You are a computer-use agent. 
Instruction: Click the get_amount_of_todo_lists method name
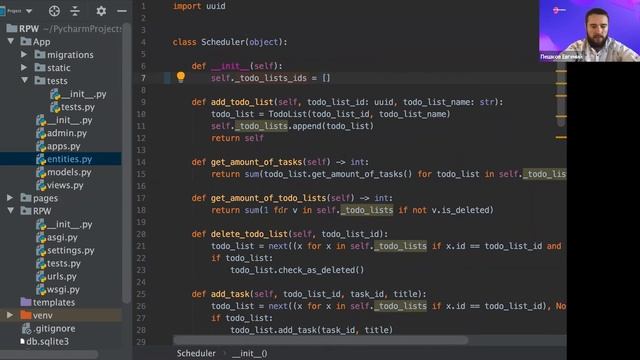click(268, 198)
